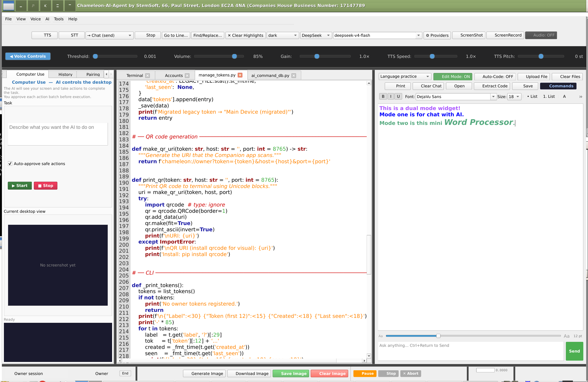This screenshot has width=588, height=382.
Task: Click the Ask anything chat input
Action: coord(471,351)
